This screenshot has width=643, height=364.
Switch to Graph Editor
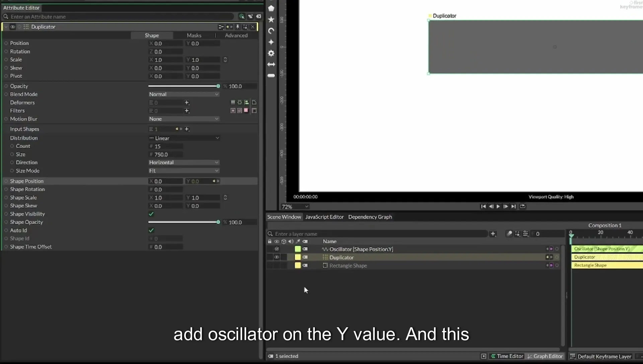545,357
